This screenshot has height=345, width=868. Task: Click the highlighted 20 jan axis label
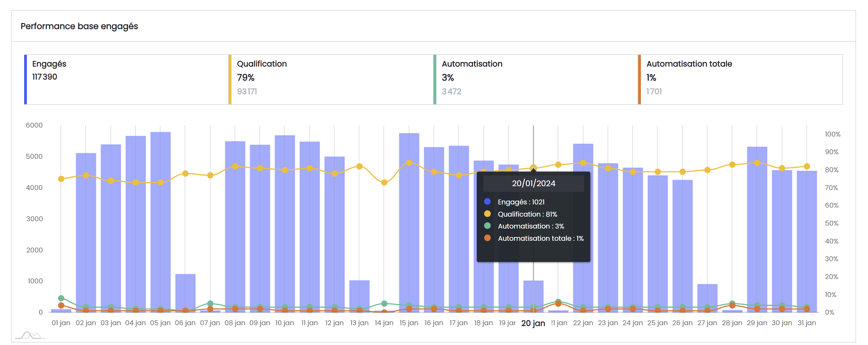pos(533,323)
